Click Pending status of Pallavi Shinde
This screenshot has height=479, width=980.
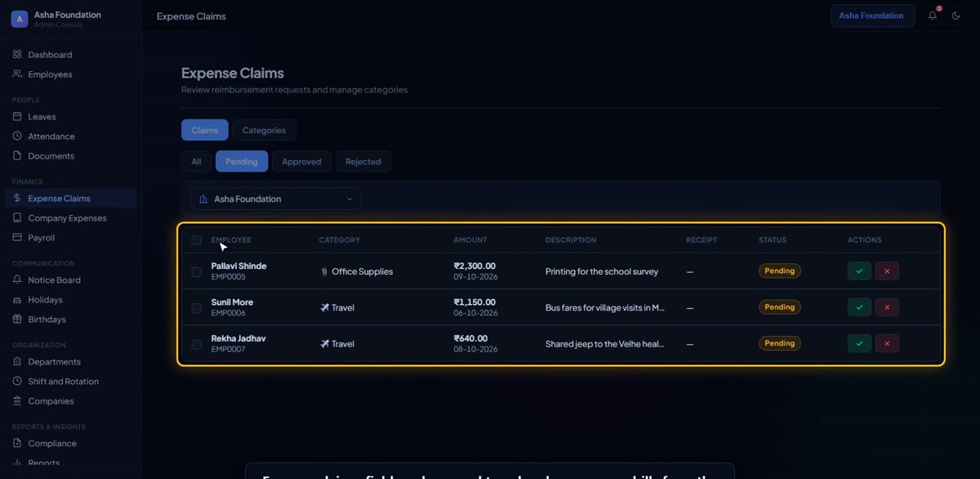(x=780, y=271)
